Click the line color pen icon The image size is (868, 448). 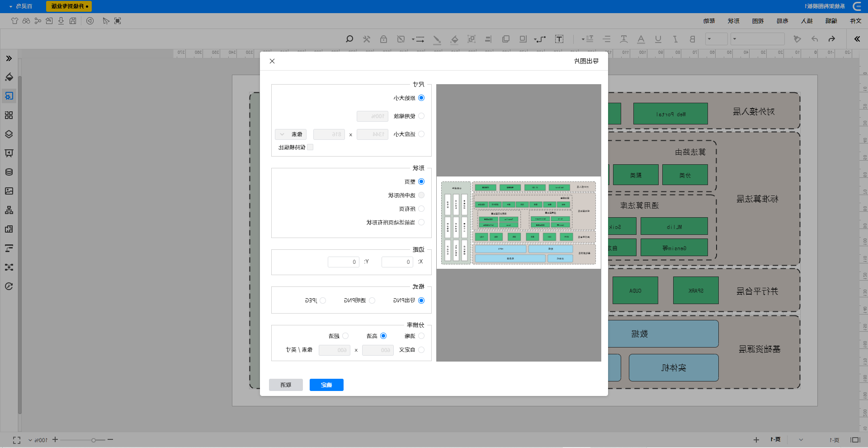437,39
